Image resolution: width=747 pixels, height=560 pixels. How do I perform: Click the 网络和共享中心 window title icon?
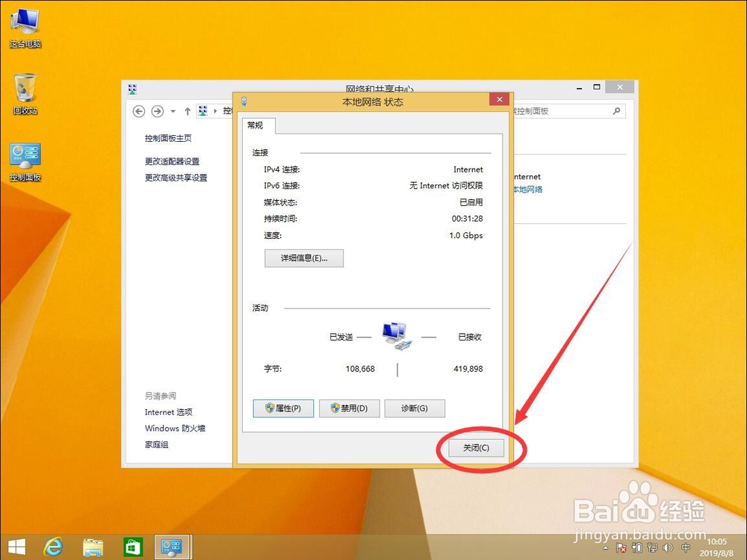132,89
